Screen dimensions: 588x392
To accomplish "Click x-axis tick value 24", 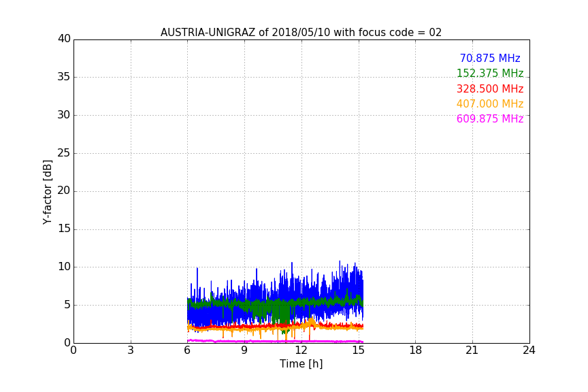I will 529,350.
